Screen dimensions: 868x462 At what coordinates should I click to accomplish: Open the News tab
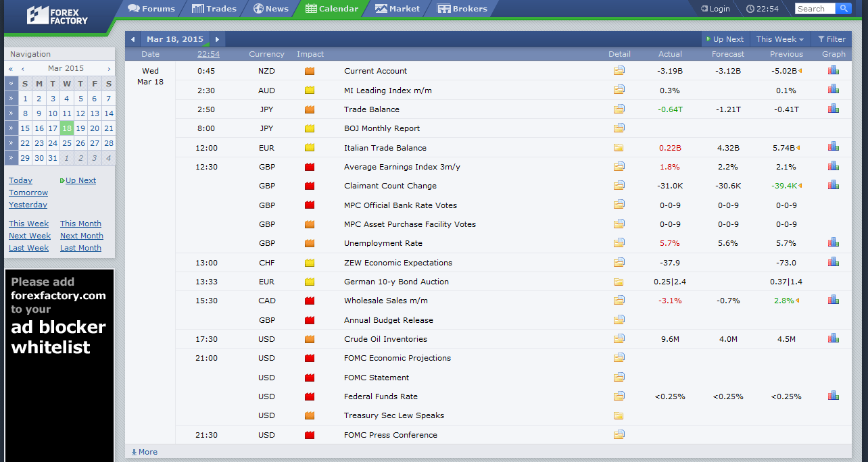(271, 9)
